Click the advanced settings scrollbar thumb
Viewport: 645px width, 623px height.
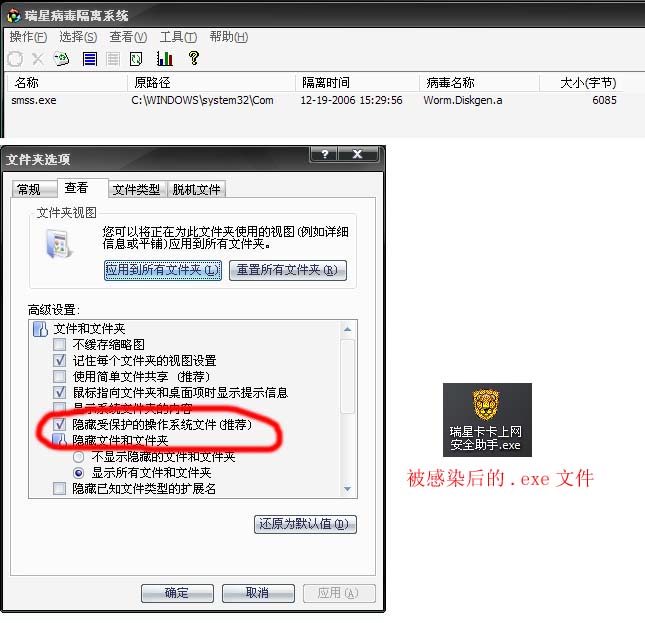348,376
